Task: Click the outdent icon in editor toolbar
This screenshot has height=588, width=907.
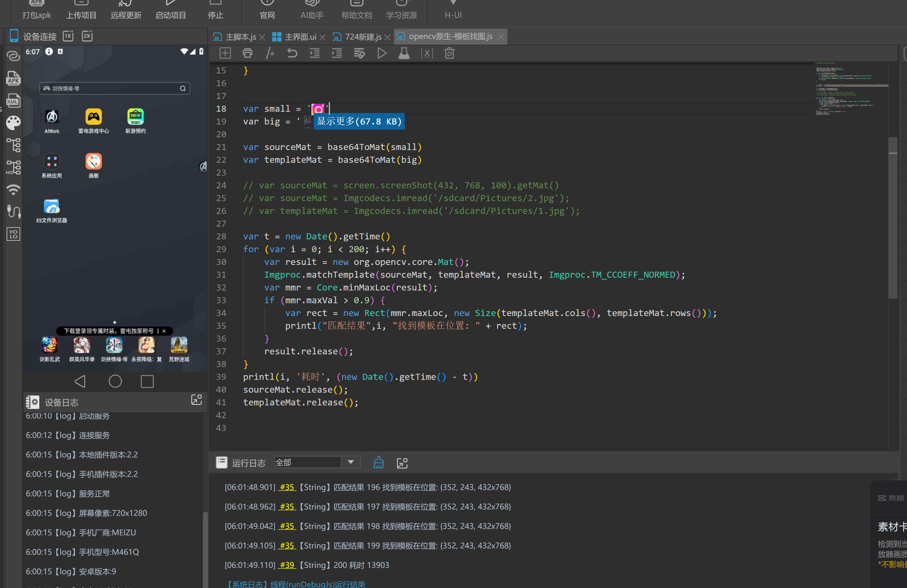Action: (x=314, y=53)
